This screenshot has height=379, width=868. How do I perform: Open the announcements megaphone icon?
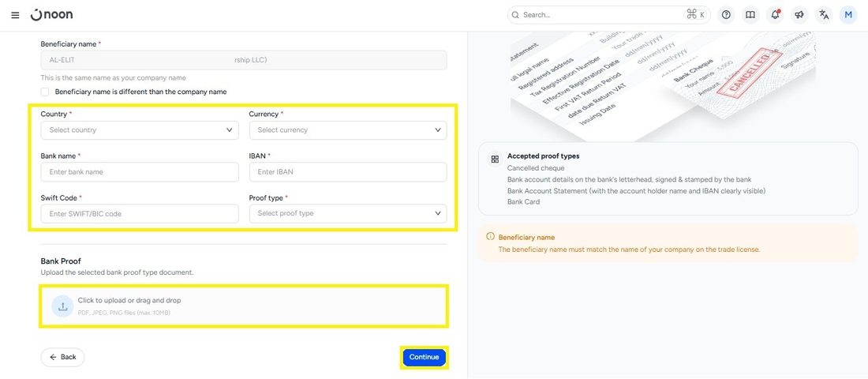pyautogui.click(x=799, y=15)
